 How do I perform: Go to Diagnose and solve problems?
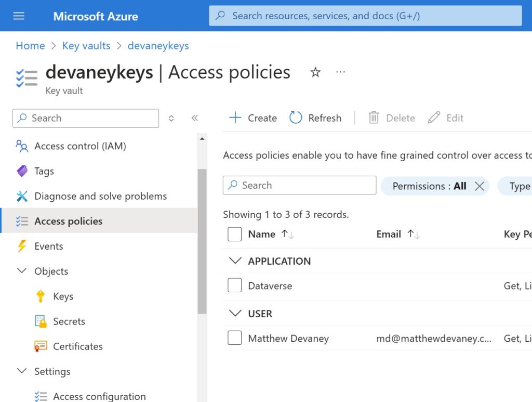click(100, 196)
